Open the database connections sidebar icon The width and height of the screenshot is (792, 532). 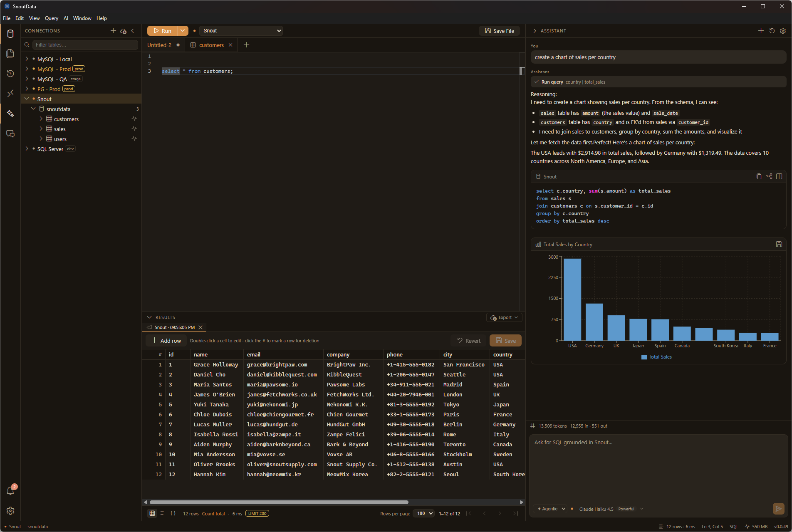(10, 34)
